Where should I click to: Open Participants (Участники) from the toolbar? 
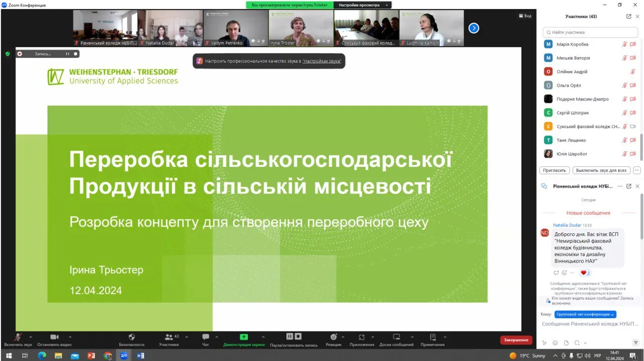coord(169,337)
